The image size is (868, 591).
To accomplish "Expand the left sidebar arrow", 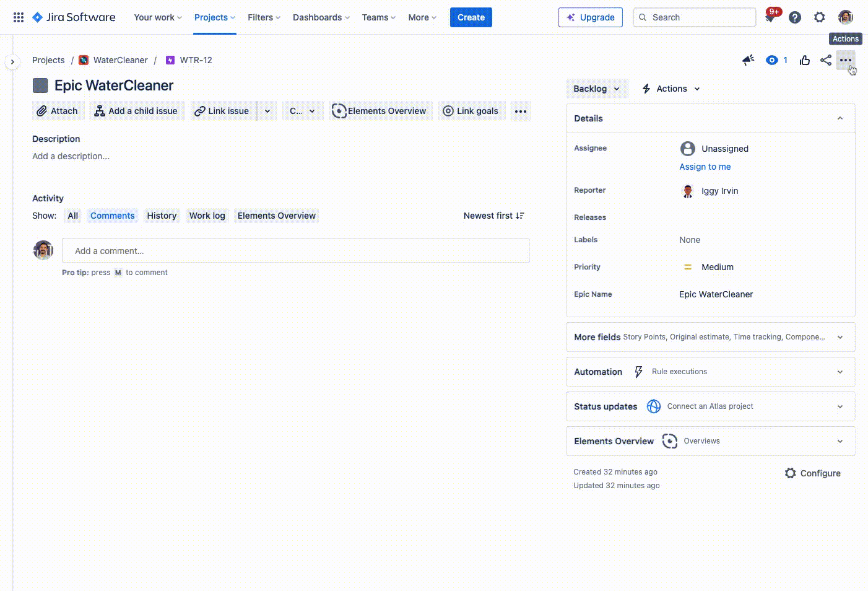I will tap(12, 62).
